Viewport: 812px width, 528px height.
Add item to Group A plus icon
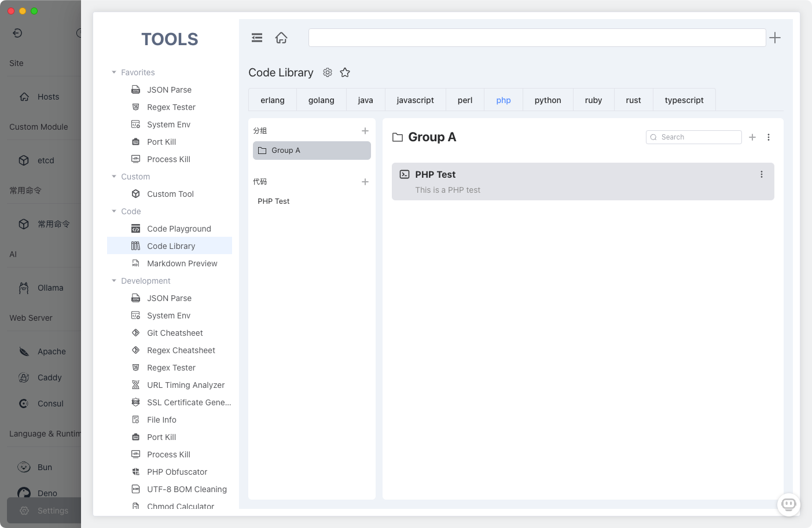click(x=752, y=137)
